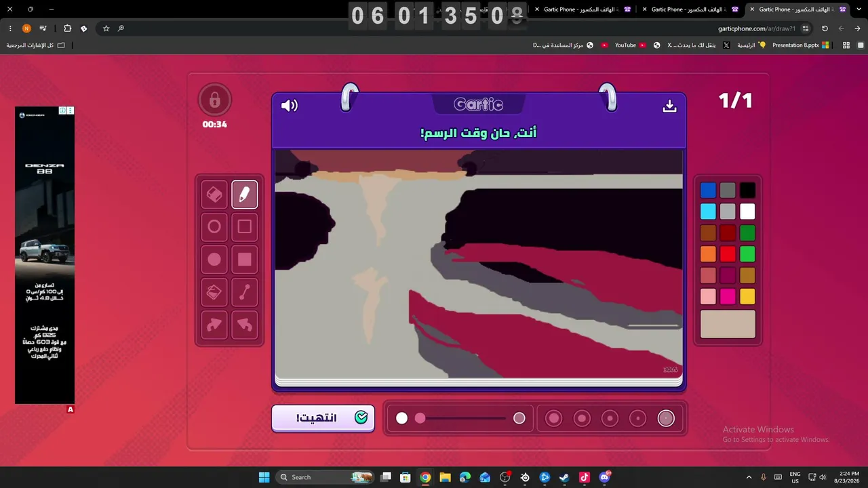Select the second-smallest brush size option

click(x=638, y=418)
